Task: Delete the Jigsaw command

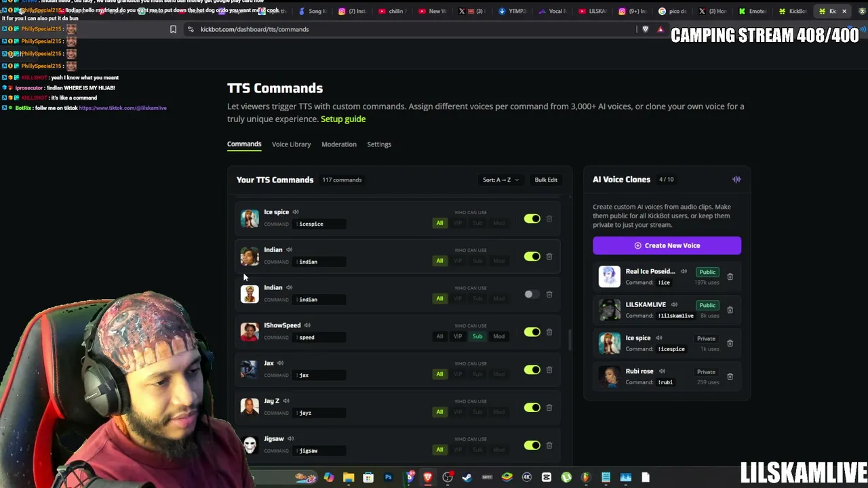Action: click(549, 445)
